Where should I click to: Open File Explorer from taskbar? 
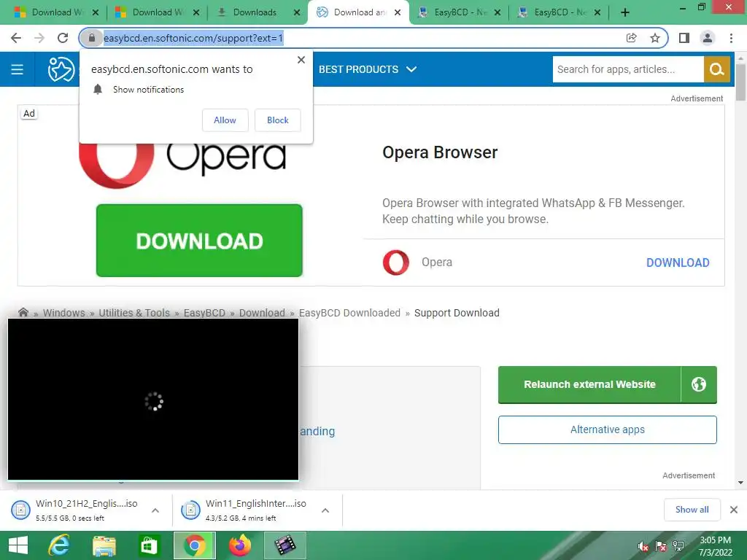click(x=104, y=545)
